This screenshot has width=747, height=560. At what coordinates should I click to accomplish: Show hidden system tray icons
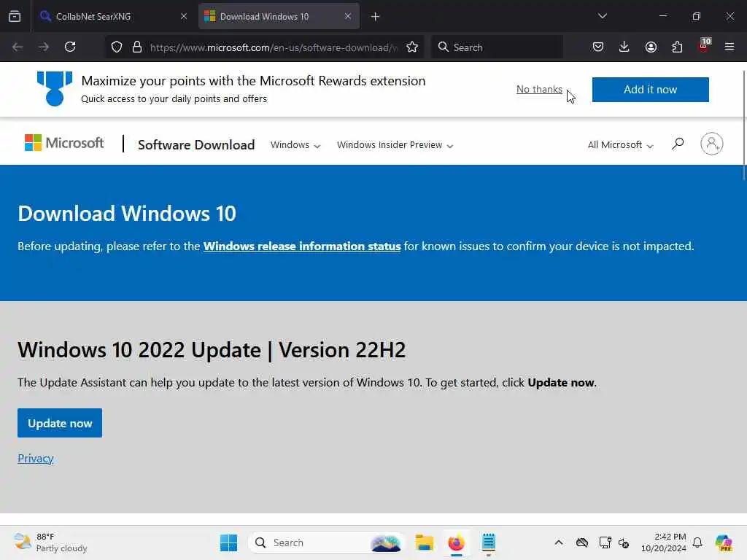tap(559, 542)
